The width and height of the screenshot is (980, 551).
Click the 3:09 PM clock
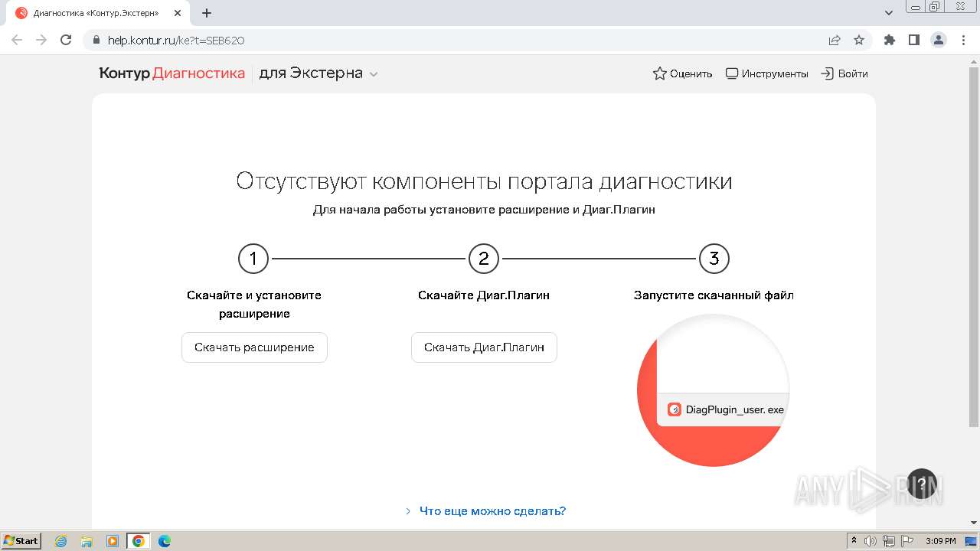click(941, 541)
